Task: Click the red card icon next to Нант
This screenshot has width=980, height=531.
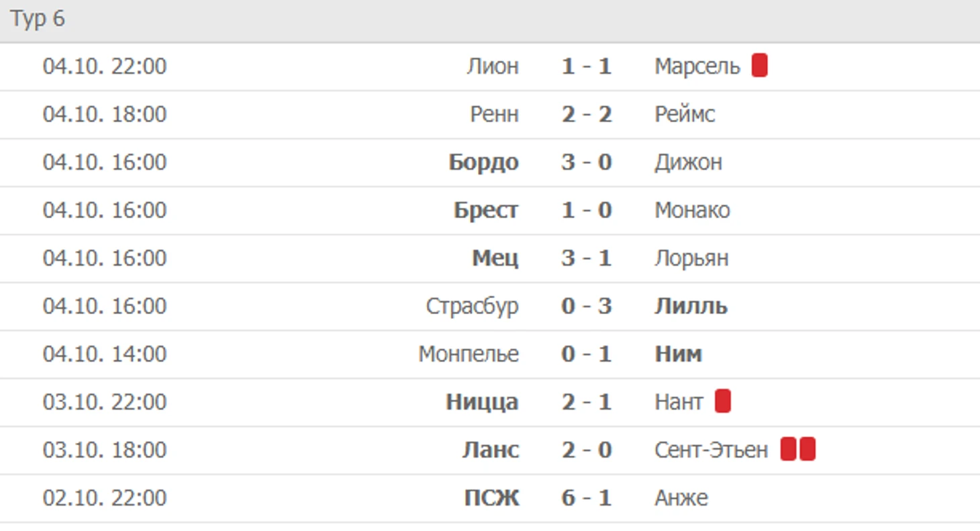Action: point(722,401)
